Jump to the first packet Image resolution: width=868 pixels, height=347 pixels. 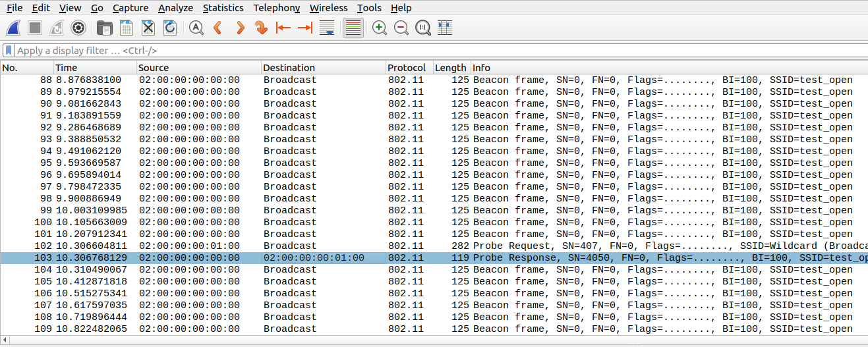pyautogui.click(x=283, y=28)
